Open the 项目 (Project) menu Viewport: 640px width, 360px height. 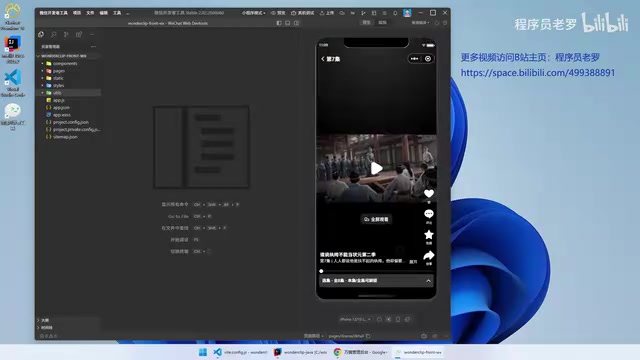tap(77, 13)
